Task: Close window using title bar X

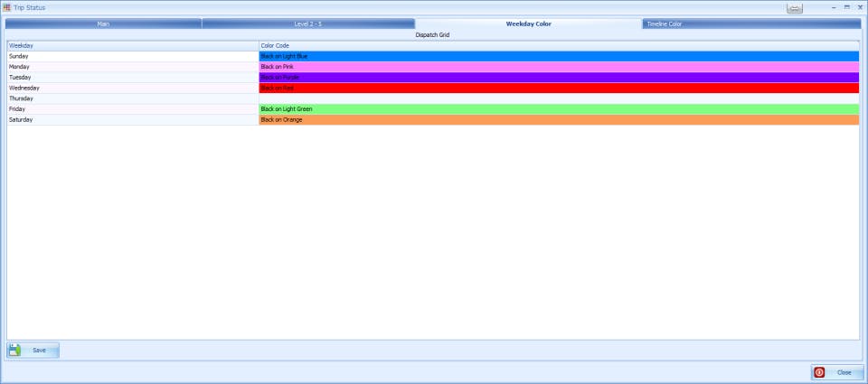Action: [x=860, y=8]
